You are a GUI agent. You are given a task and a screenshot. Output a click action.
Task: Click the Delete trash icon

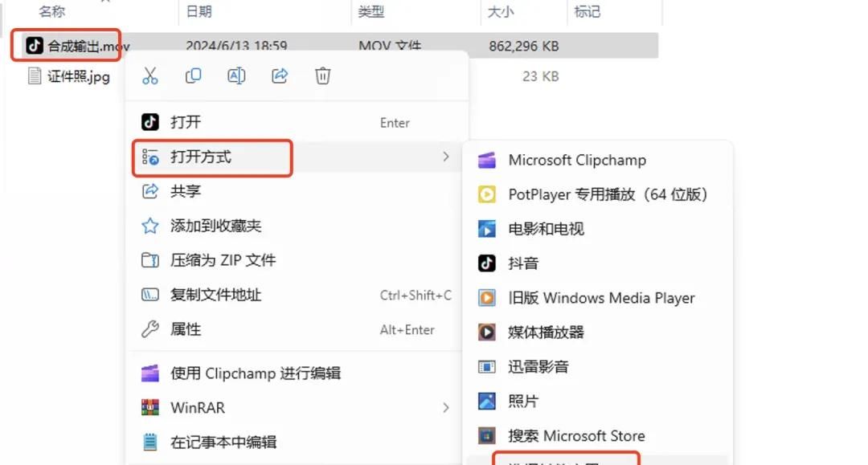(x=322, y=75)
